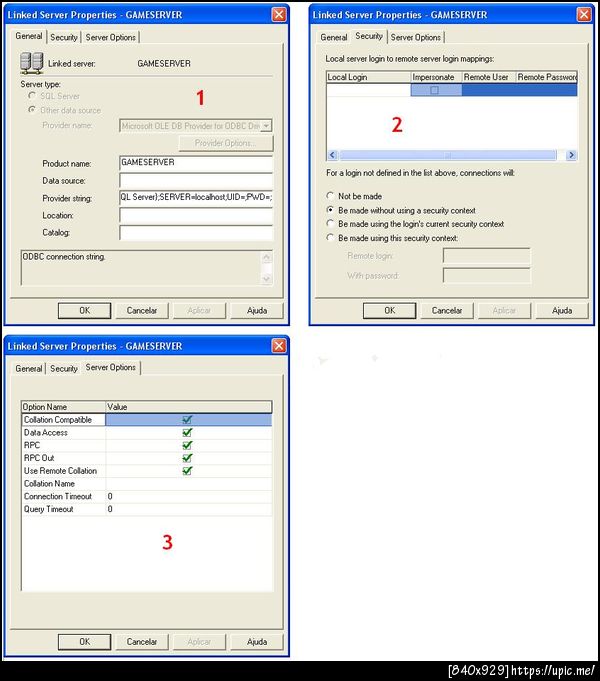Click the empty Local Login cell
This screenshot has height=681, width=600.
click(368, 90)
